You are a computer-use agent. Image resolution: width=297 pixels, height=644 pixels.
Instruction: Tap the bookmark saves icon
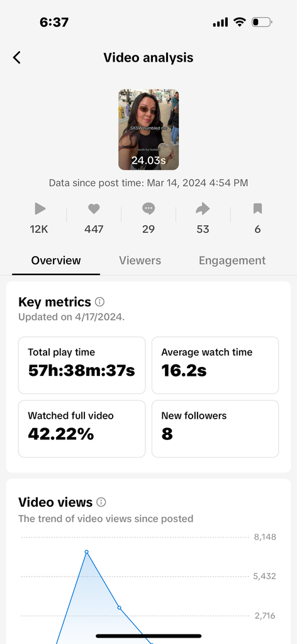[x=257, y=209]
